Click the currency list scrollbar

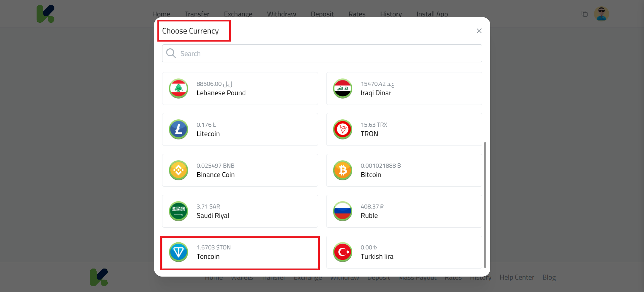(x=485, y=205)
